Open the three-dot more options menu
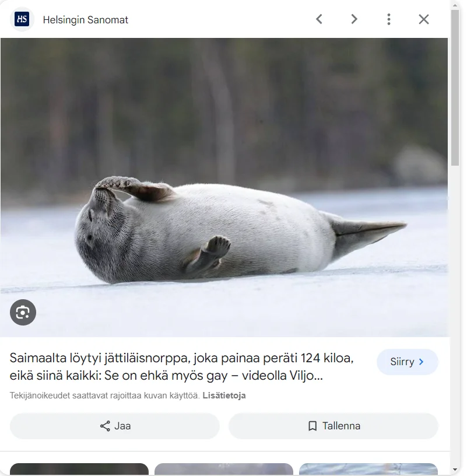The height and width of the screenshot is (476, 467). coord(389,19)
